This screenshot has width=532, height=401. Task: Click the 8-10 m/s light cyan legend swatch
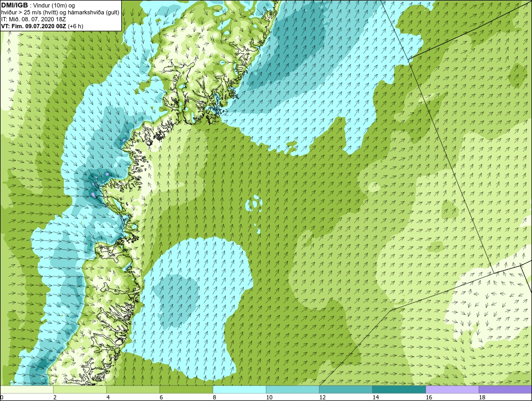coord(239,389)
